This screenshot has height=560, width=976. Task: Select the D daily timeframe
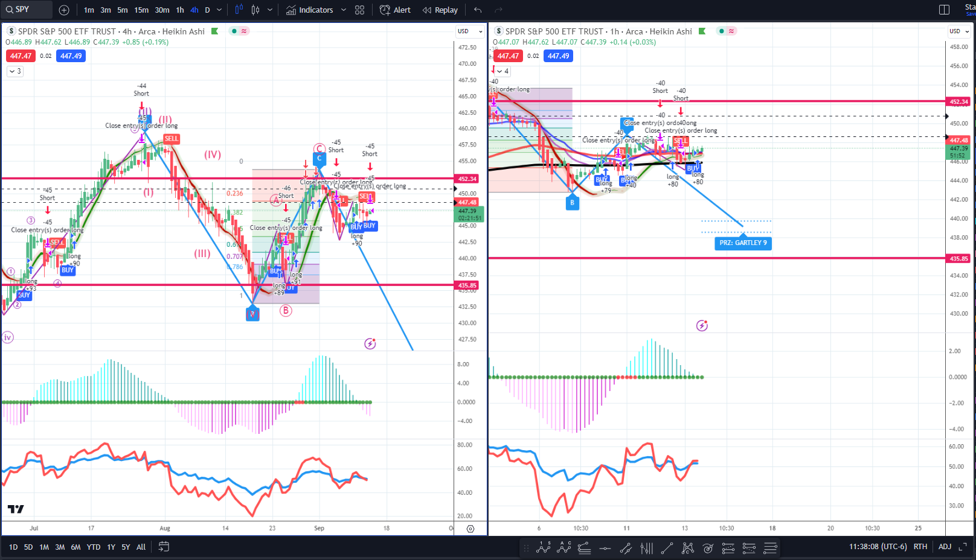[207, 10]
